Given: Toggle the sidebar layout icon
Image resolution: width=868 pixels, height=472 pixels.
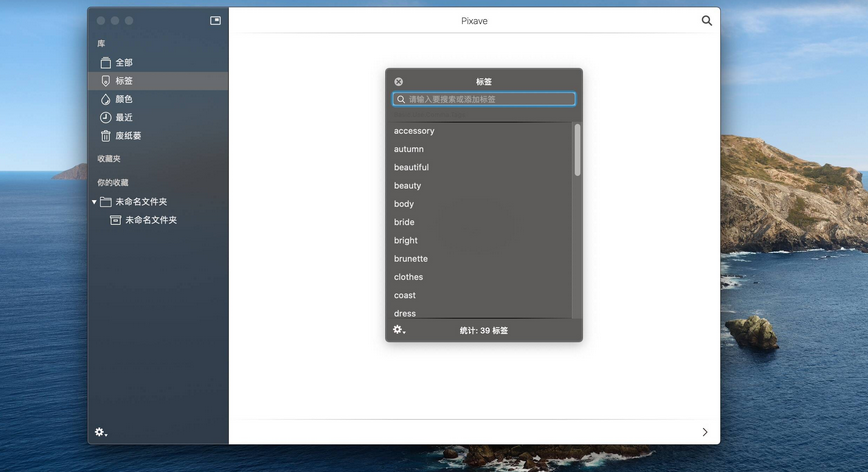Looking at the screenshot, I should pos(215,20).
